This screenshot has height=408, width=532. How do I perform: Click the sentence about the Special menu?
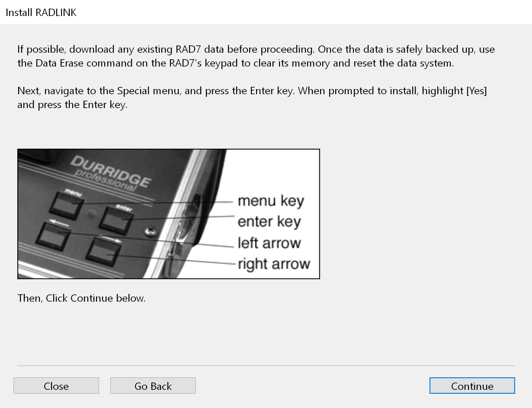(252, 98)
